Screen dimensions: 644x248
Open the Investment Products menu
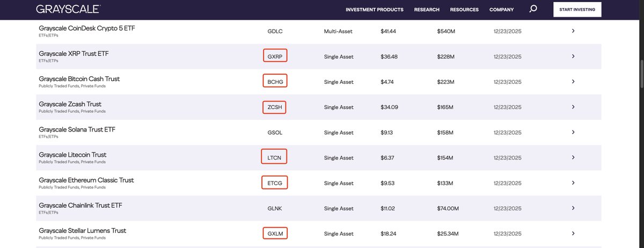[x=375, y=10]
